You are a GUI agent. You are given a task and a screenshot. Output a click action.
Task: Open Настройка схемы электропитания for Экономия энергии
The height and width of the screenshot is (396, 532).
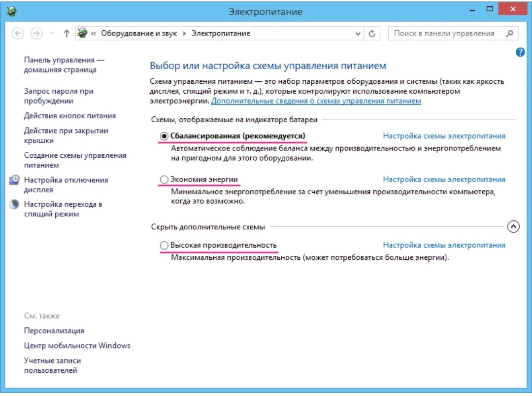(x=444, y=180)
